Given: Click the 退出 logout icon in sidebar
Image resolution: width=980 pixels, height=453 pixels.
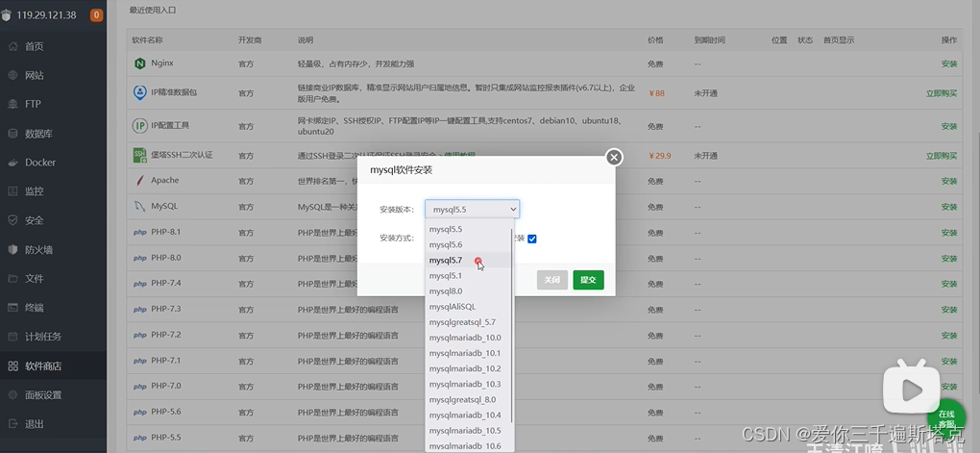Looking at the screenshot, I should [12, 424].
